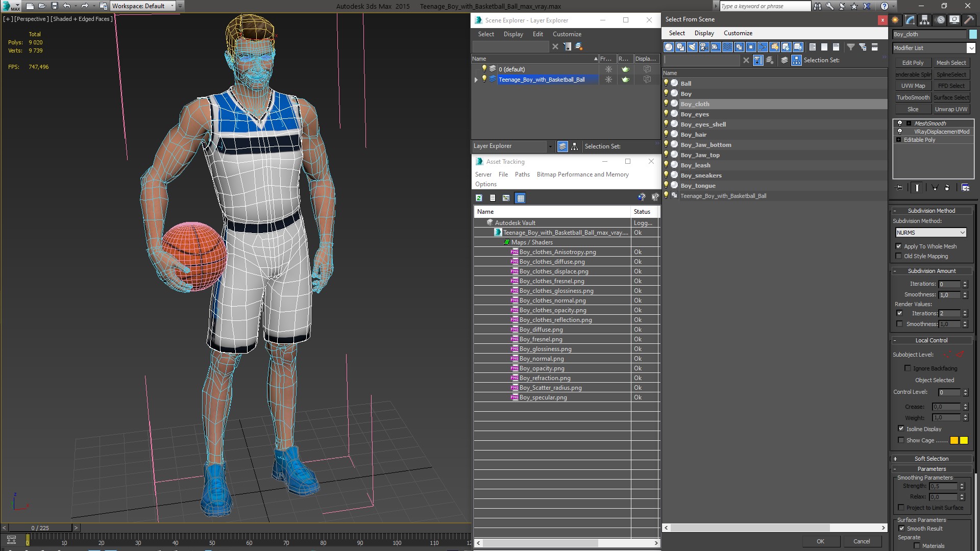
Task: Open Asset Tracking Paths menu
Action: [522, 174]
